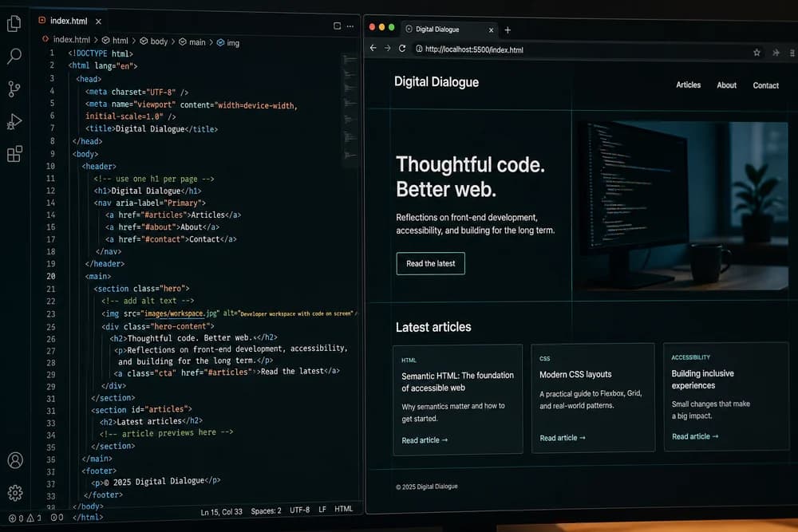Click Read article under Modern CSS layouts
The image size is (798, 532).
coord(563,438)
